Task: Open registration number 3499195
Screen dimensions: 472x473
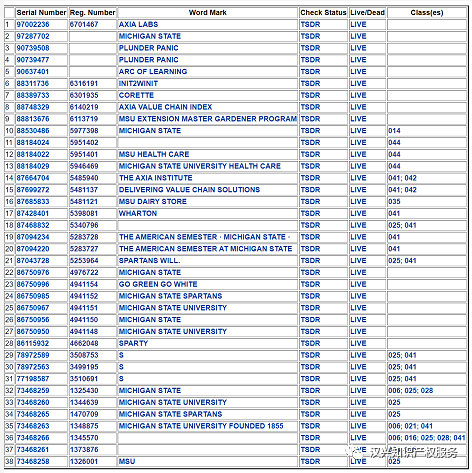Action: (84, 367)
